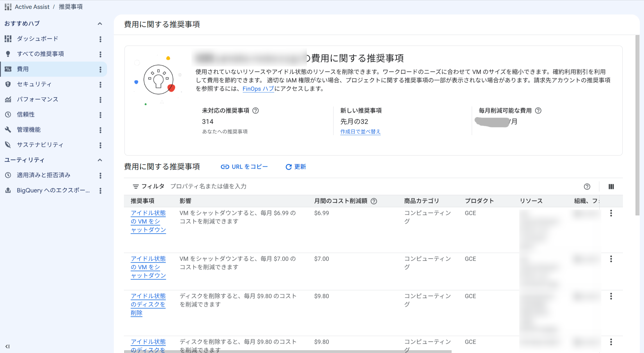Open more options for パフォーマンス
Screen dimensions: 644x353
pos(100,100)
